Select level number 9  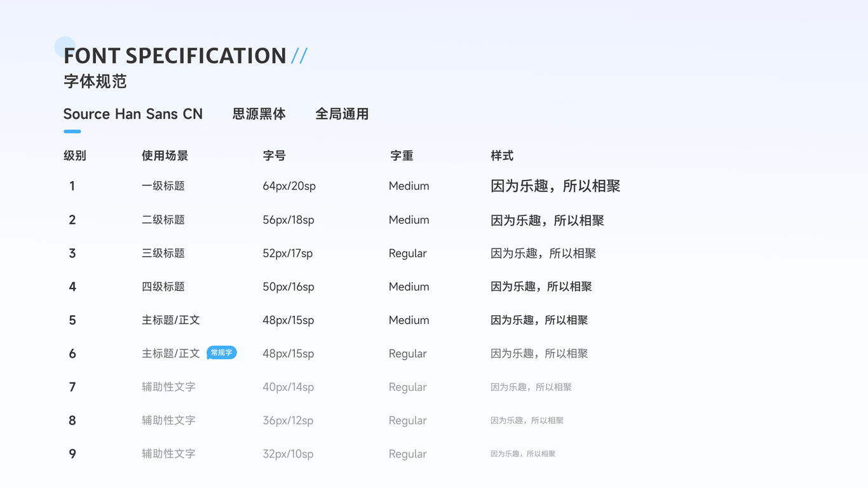[72, 454]
